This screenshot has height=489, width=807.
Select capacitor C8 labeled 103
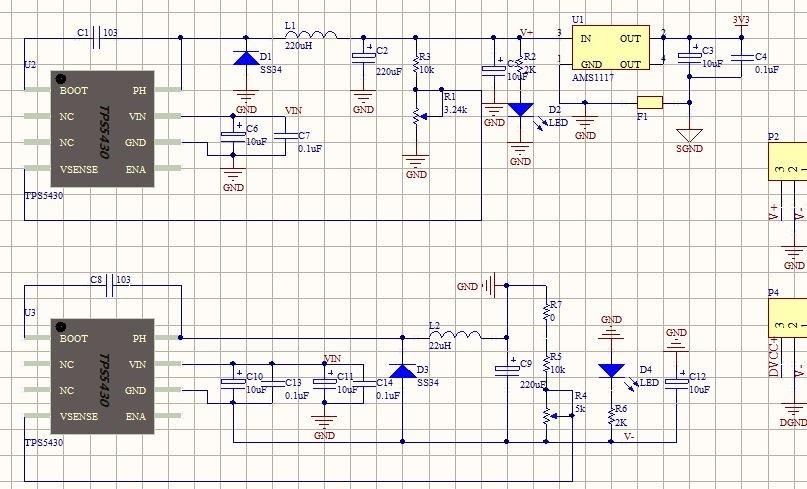pos(110,286)
